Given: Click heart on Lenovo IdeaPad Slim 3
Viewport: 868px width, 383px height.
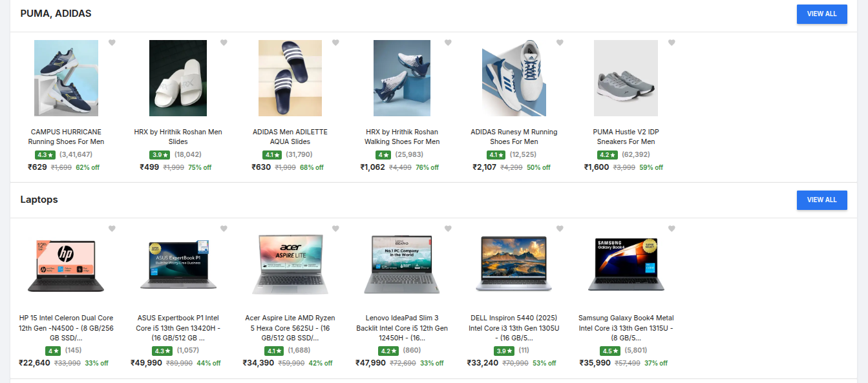Looking at the screenshot, I should pyautogui.click(x=448, y=229).
